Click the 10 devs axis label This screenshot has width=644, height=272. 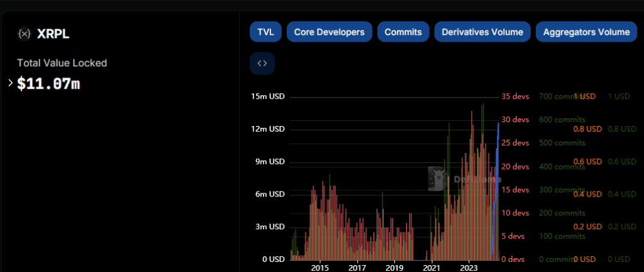coord(515,213)
